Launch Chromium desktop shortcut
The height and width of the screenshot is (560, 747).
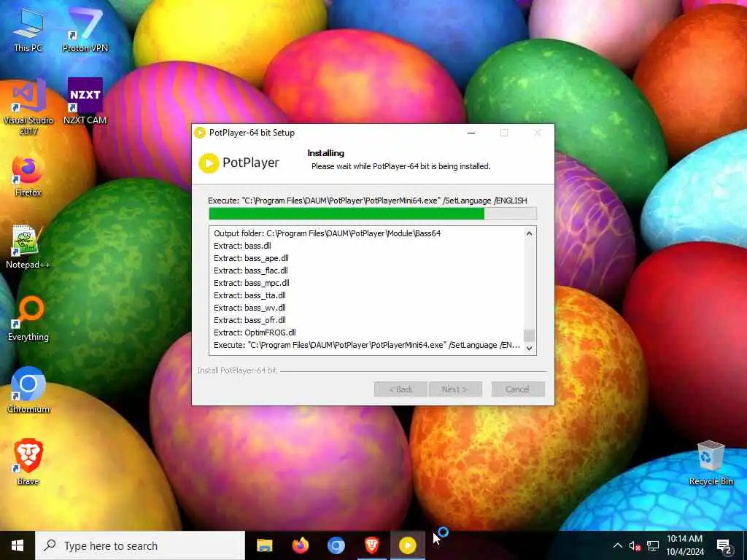coord(28,390)
